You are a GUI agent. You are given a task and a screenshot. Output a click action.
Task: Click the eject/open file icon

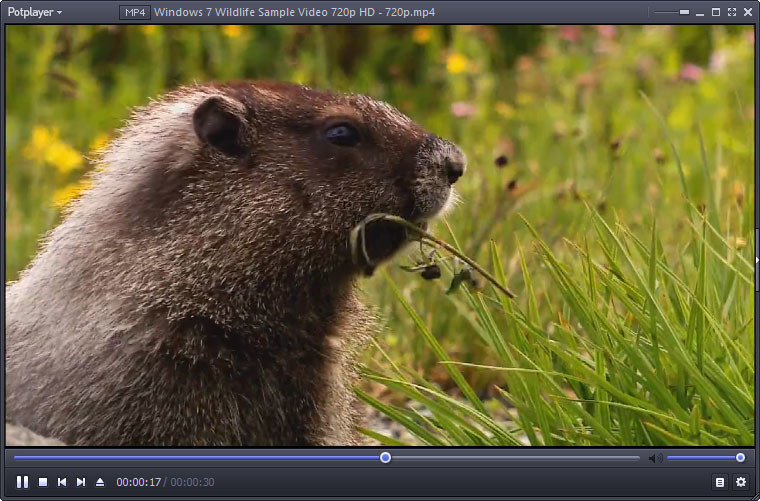[100, 482]
